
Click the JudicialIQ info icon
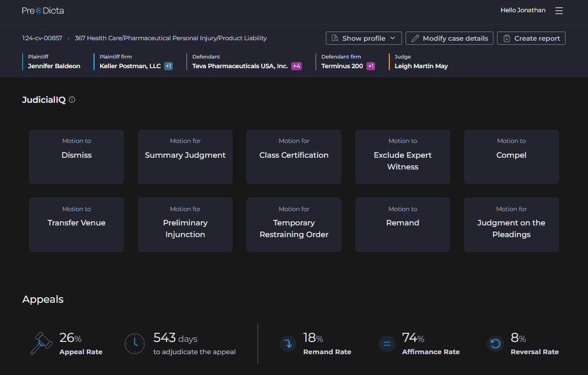tap(72, 100)
